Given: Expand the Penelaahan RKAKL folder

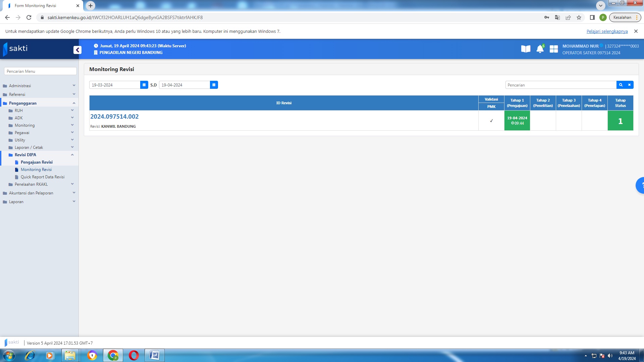Looking at the screenshot, I should pos(31,184).
